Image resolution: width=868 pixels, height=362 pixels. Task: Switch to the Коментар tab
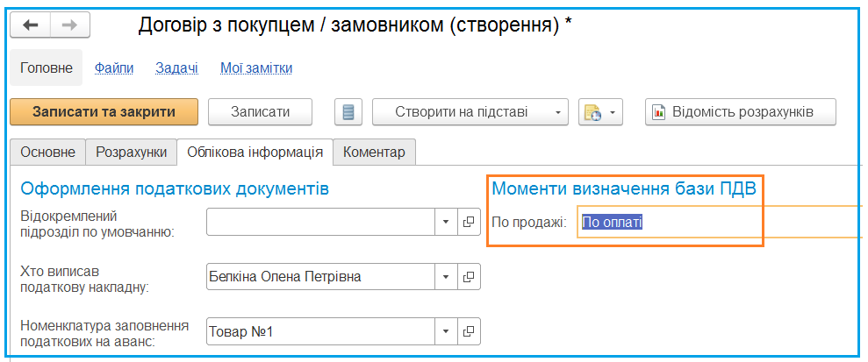[374, 152]
